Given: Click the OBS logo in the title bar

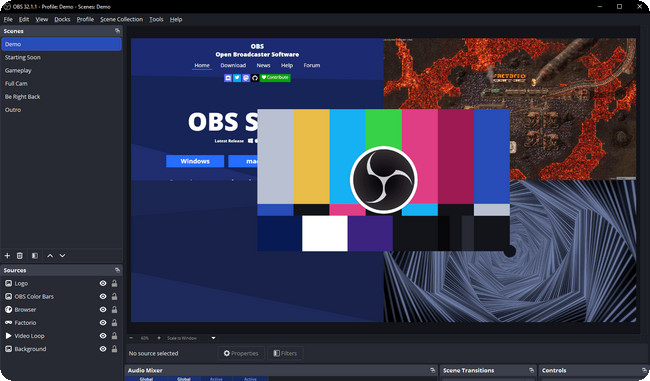Looking at the screenshot, I should coord(7,7).
